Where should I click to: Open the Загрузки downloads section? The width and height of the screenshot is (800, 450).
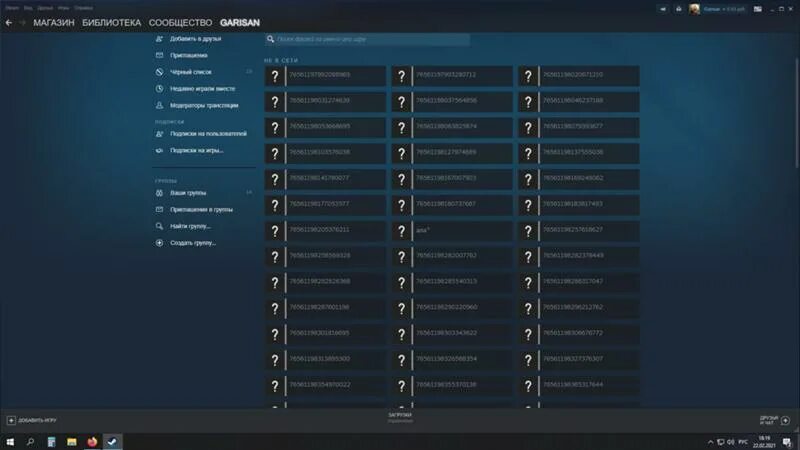pyautogui.click(x=400, y=417)
